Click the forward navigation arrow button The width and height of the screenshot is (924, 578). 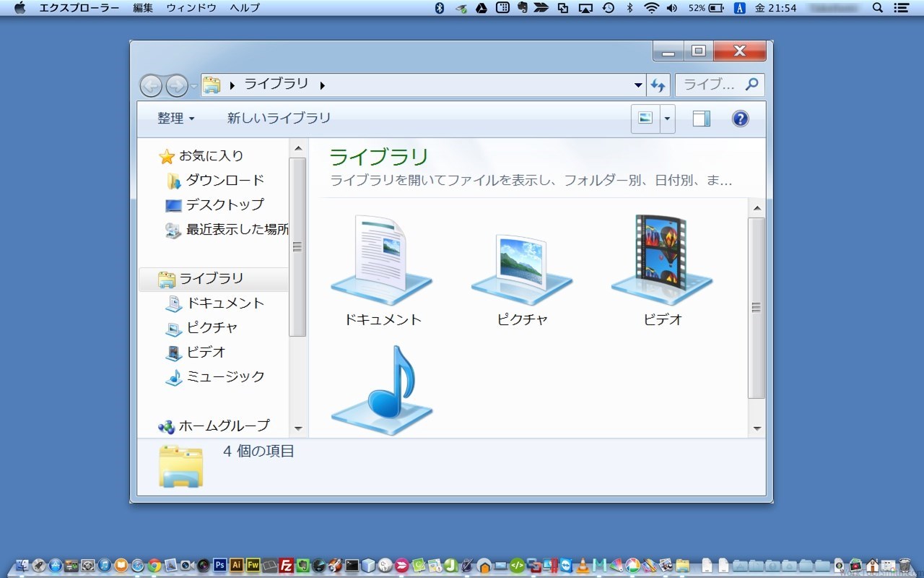point(177,86)
